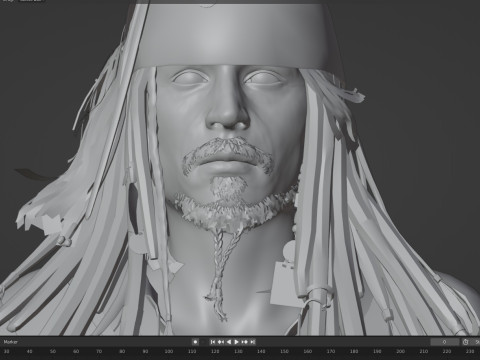The width and height of the screenshot is (480, 360).
Task: Click the current frame number field
Action: click(x=445, y=342)
